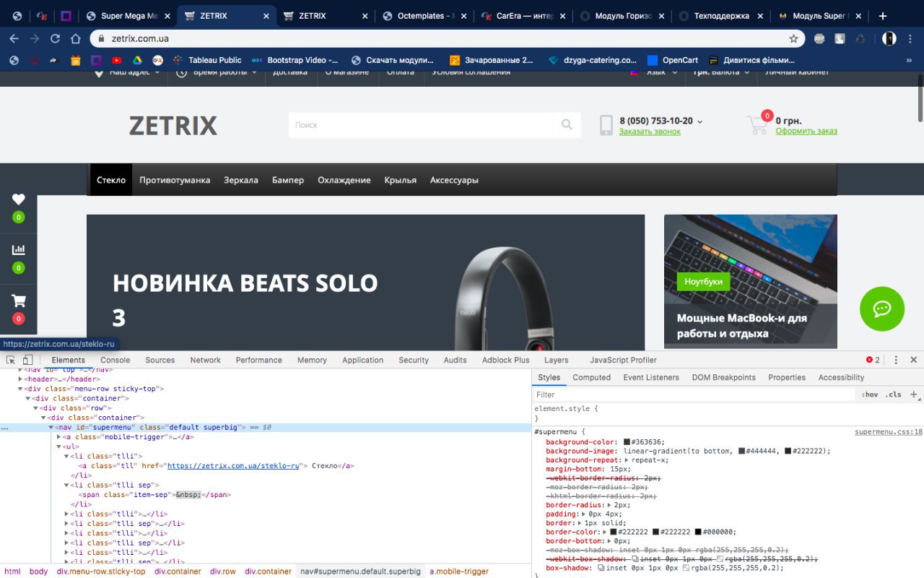Toggle the .cls class editor

pyautogui.click(x=894, y=394)
